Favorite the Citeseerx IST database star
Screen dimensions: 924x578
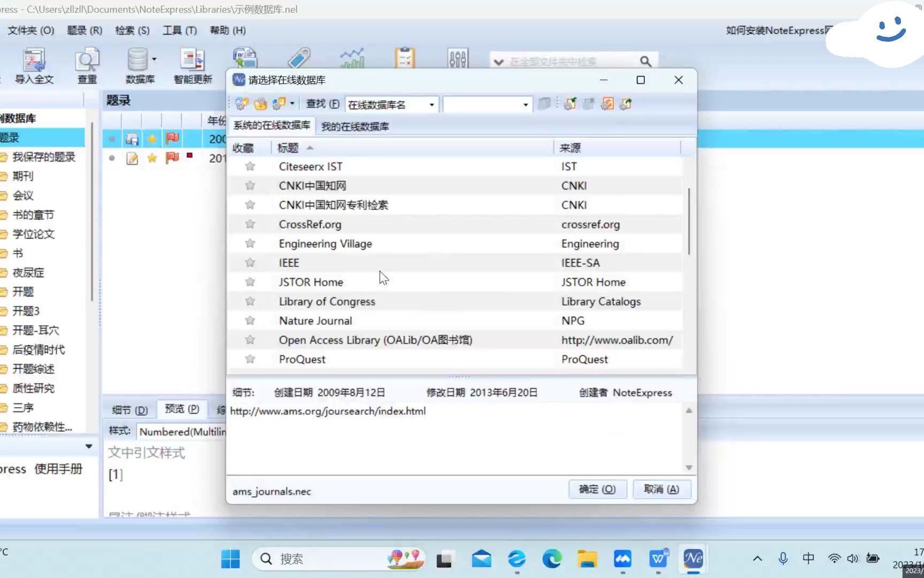(250, 166)
